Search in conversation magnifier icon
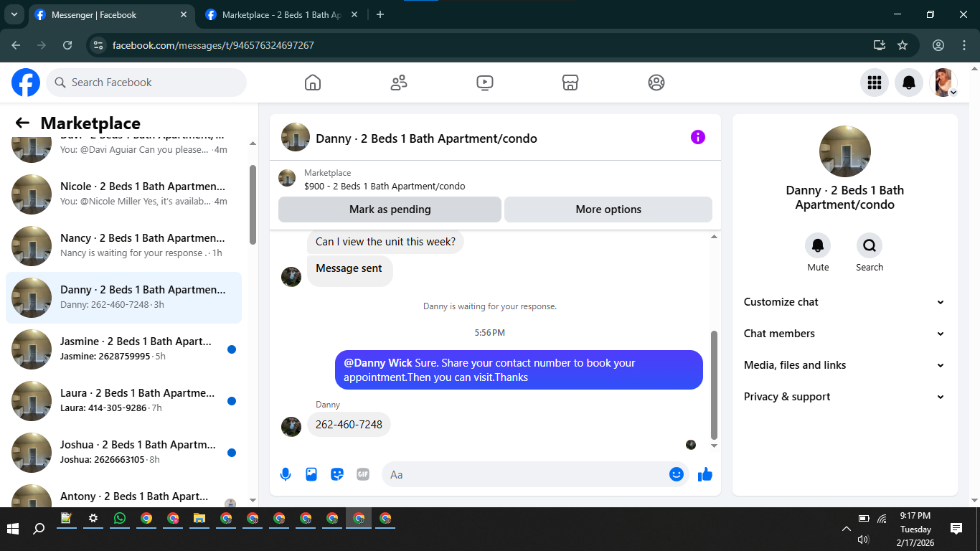The height and width of the screenshot is (551, 980). pos(870,245)
